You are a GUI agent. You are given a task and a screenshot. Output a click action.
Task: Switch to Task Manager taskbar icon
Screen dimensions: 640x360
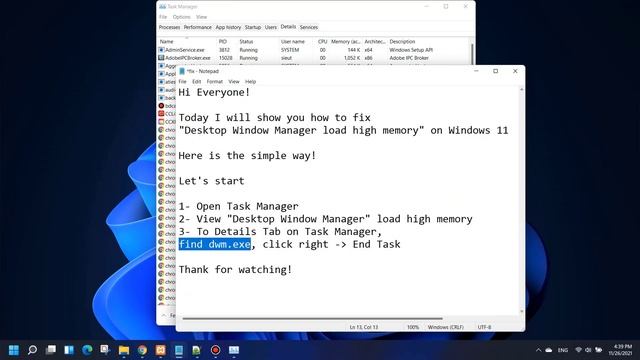pos(234,350)
